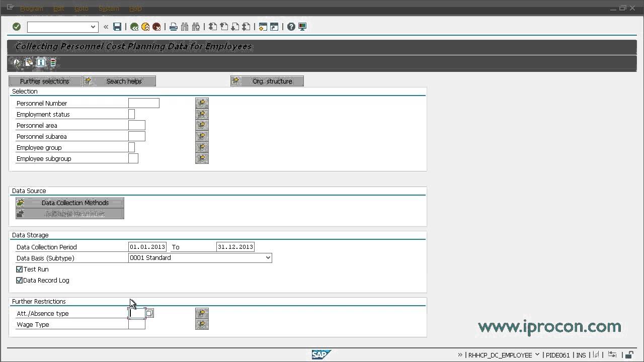
Task: Go to Last Page icon
Action: point(246,27)
